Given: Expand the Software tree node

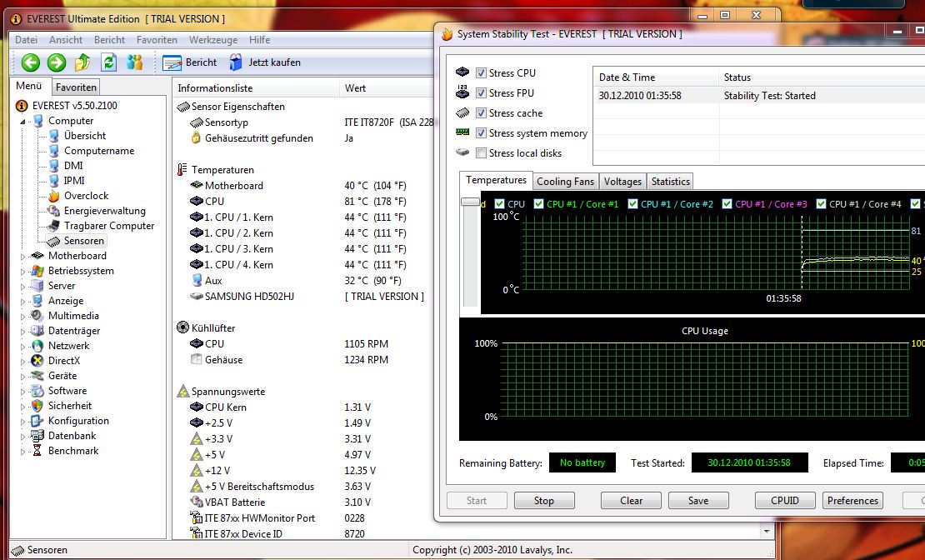Looking at the screenshot, I should pos(23,392).
